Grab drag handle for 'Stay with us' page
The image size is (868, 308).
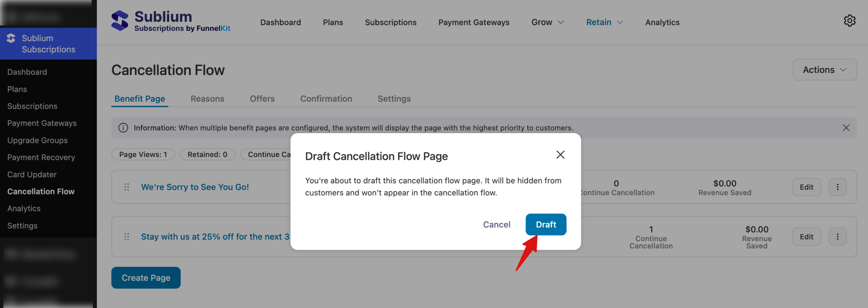126,237
